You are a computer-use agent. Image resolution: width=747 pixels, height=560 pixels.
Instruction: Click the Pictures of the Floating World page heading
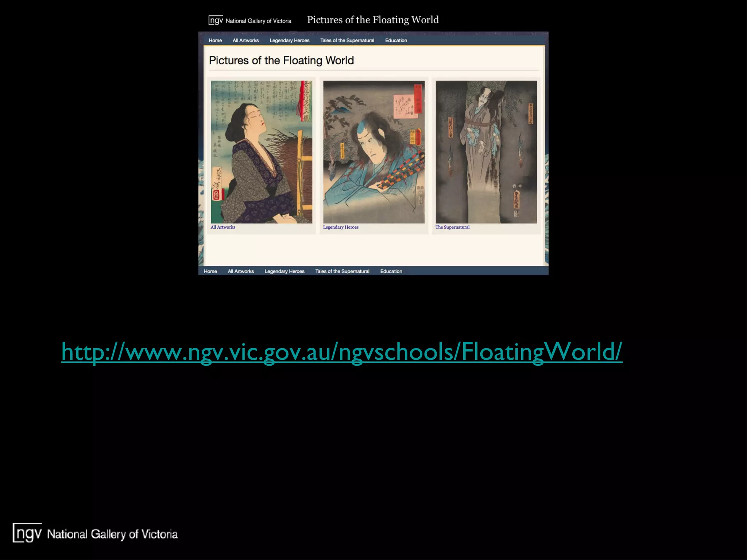(x=281, y=61)
